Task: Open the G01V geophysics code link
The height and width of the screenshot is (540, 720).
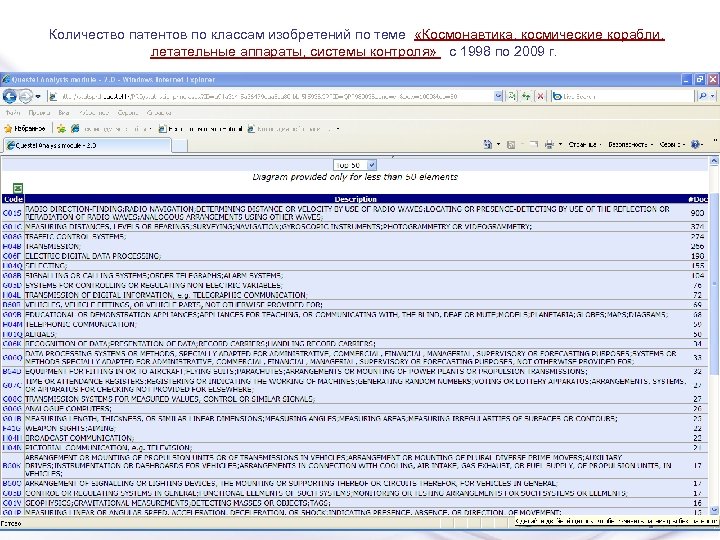Action: pyautogui.click(x=12, y=503)
